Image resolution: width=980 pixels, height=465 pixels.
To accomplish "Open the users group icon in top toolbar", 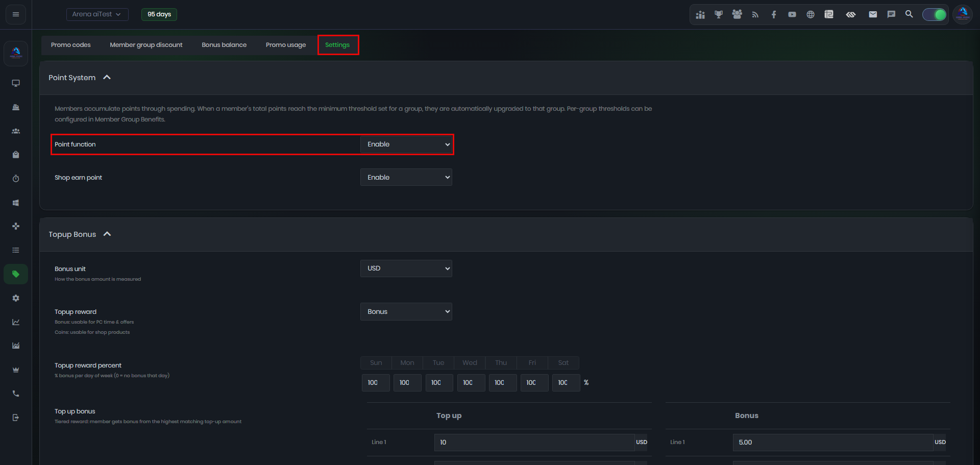I will point(737,15).
